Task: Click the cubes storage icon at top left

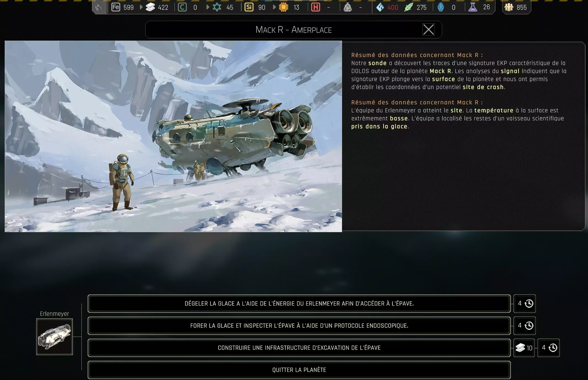Action: [x=99, y=7]
